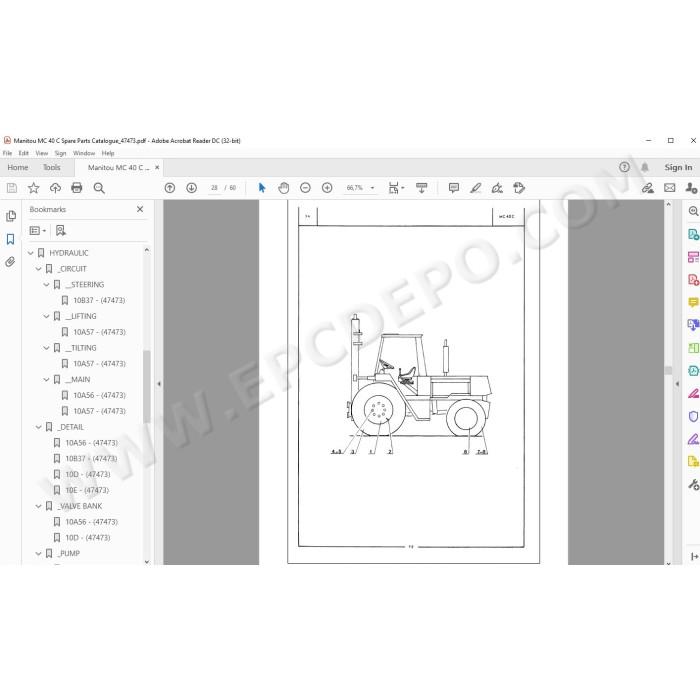Open the Help menu
The image size is (700, 700).
(x=108, y=153)
